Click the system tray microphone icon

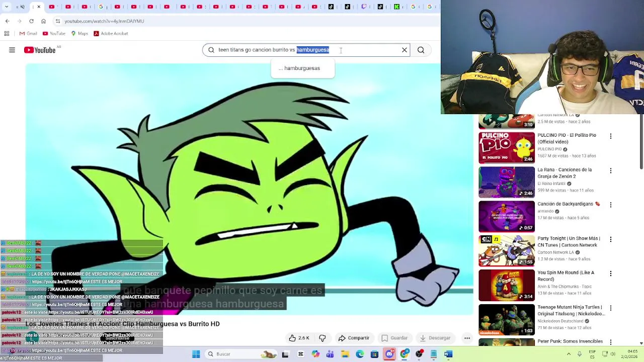tap(580, 354)
